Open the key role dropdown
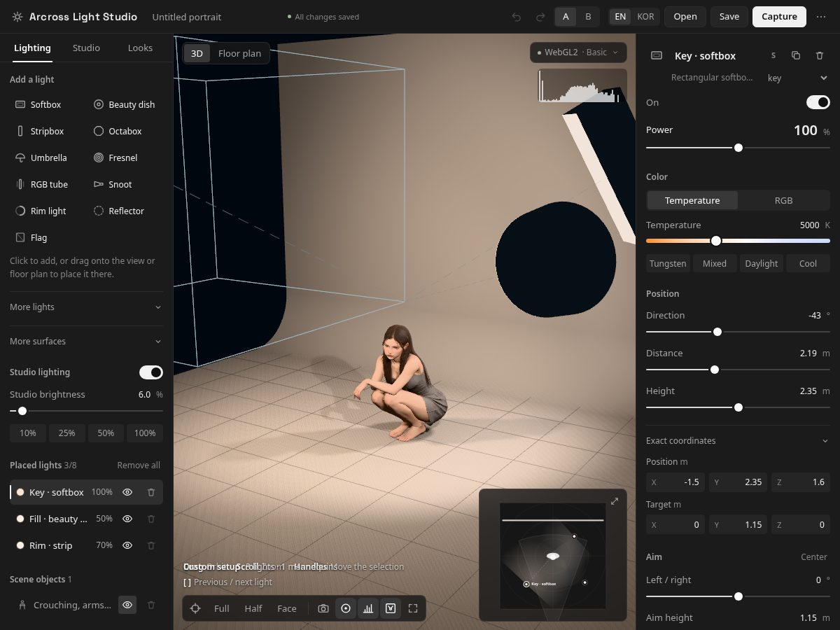The height and width of the screenshot is (630, 840). coord(797,78)
